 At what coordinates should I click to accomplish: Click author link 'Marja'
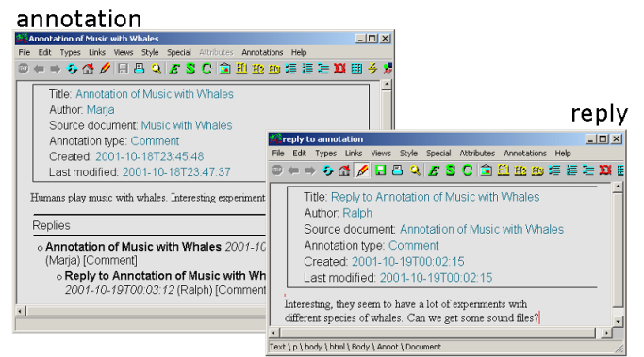(101, 110)
